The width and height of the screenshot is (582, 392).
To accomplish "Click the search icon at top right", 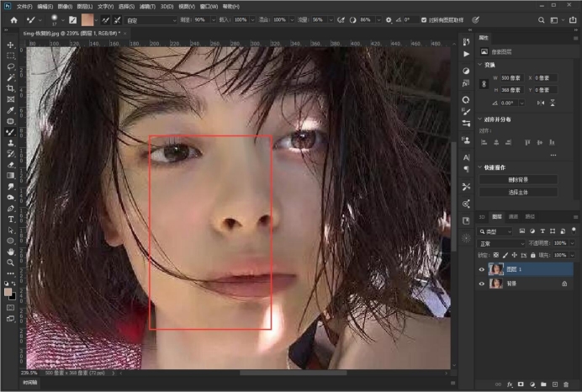I will pos(541,20).
